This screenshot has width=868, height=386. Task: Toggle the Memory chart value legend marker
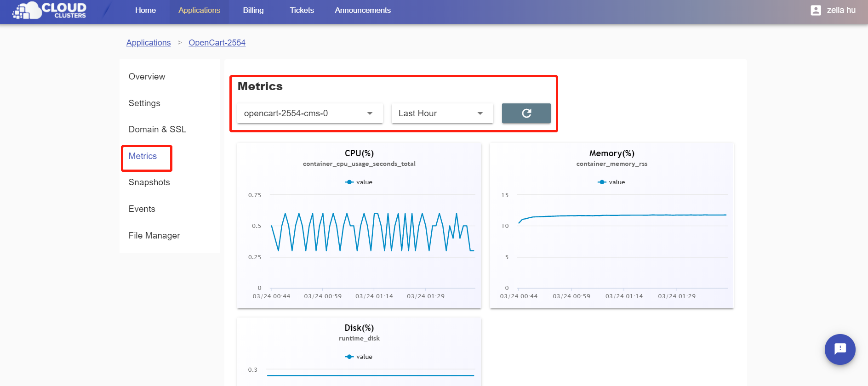coord(602,182)
